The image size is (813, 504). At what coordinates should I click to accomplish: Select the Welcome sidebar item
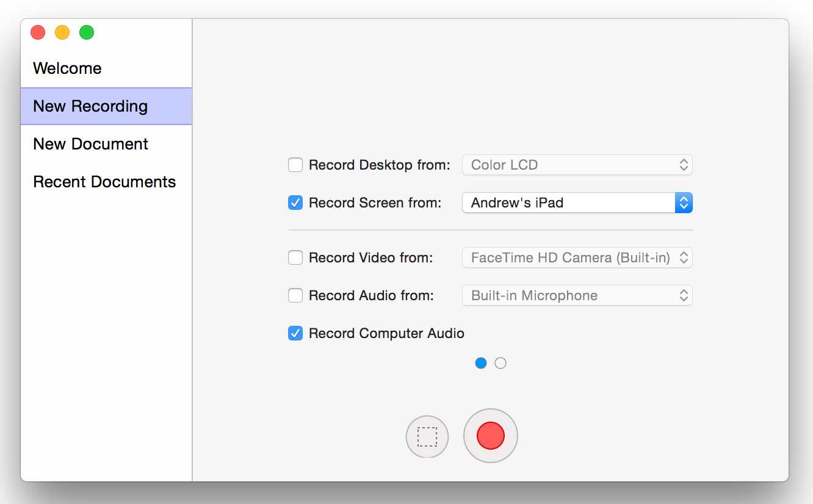tap(67, 68)
